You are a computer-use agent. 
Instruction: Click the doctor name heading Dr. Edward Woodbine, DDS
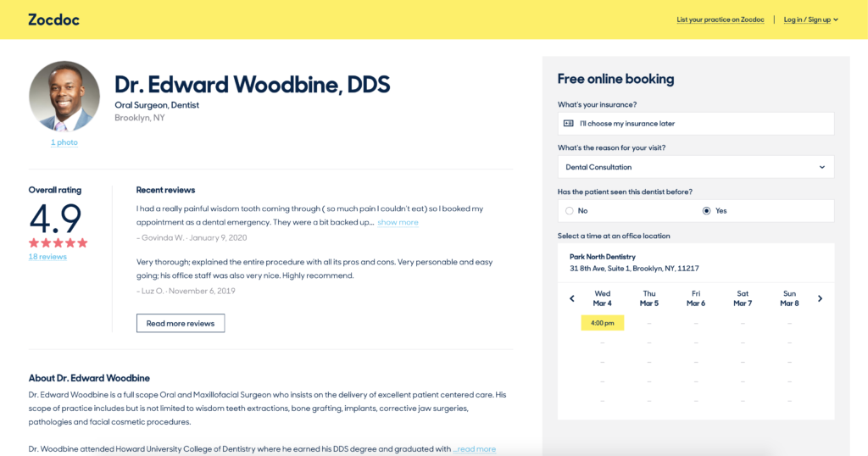click(253, 85)
